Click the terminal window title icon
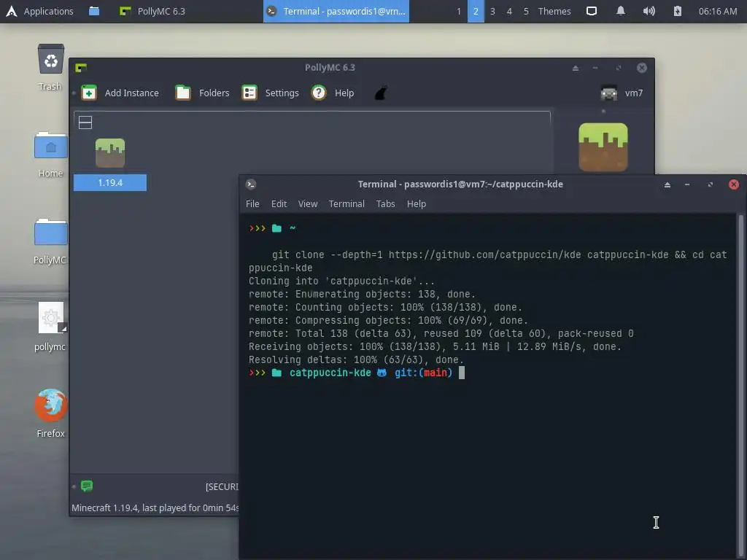Screen dimensions: 747x560 [x=251, y=184]
